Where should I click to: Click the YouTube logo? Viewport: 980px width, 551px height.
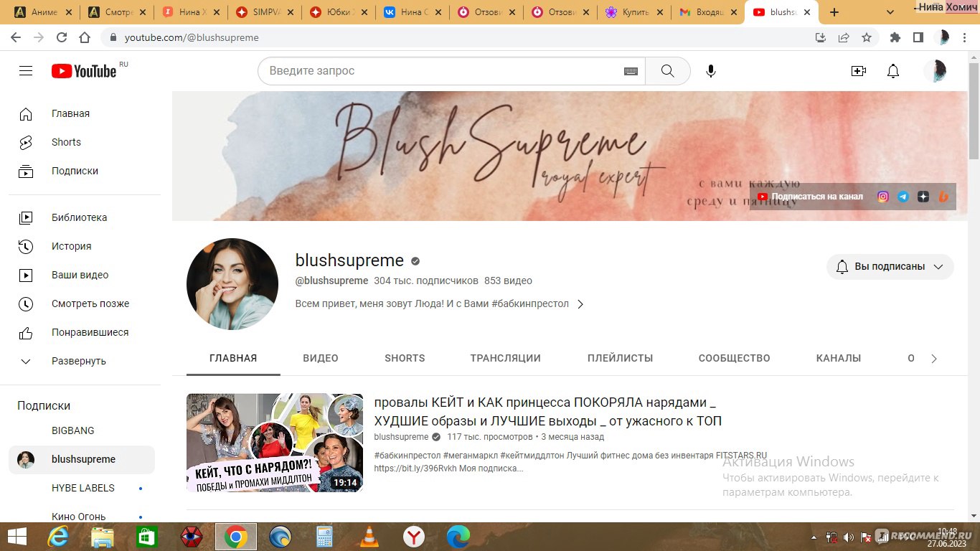pyautogui.click(x=84, y=71)
